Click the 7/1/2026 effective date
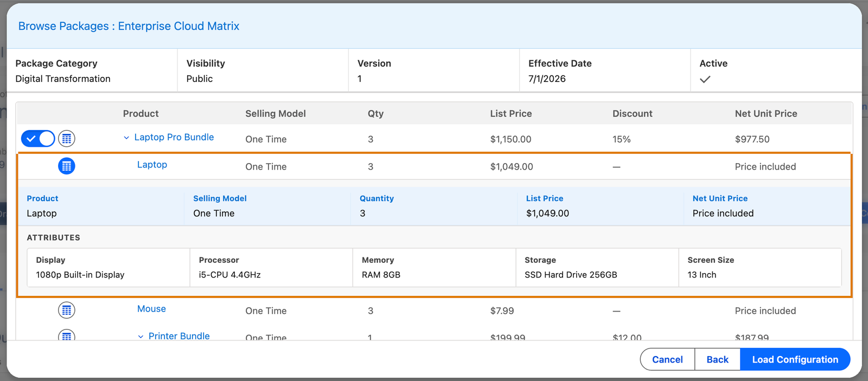 pos(547,79)
